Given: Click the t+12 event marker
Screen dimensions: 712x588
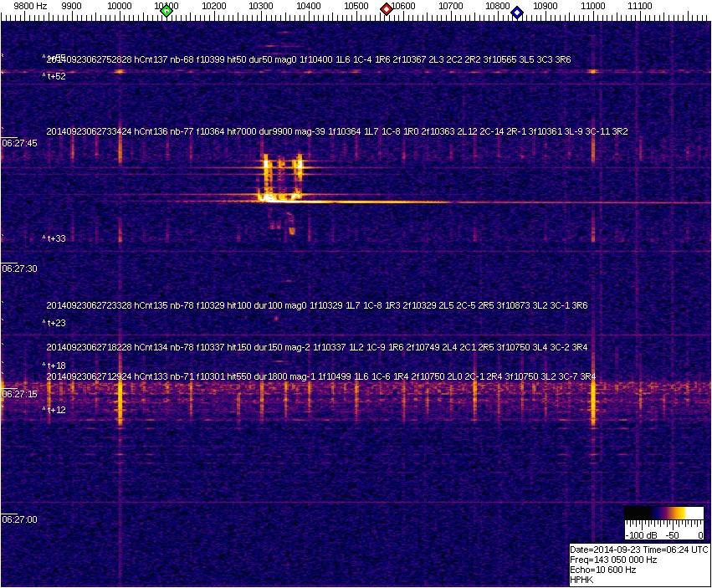Looking at the screenshot, I should coord(55,410).
